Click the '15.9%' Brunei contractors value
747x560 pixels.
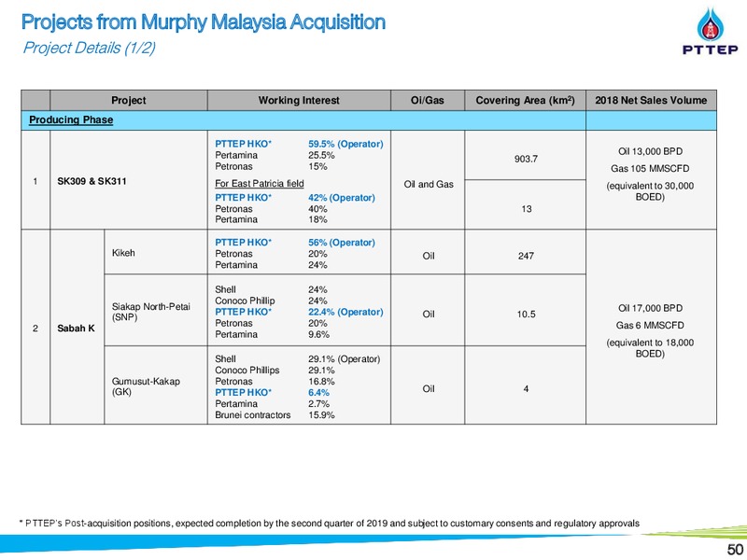tap(321, 414)
